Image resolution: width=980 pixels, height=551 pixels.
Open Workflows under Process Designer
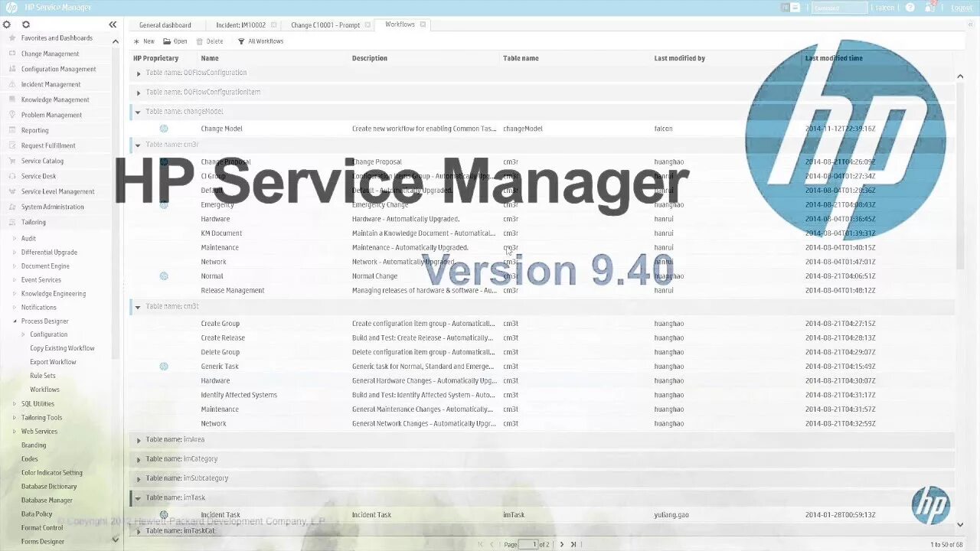[x=44, y=390]
